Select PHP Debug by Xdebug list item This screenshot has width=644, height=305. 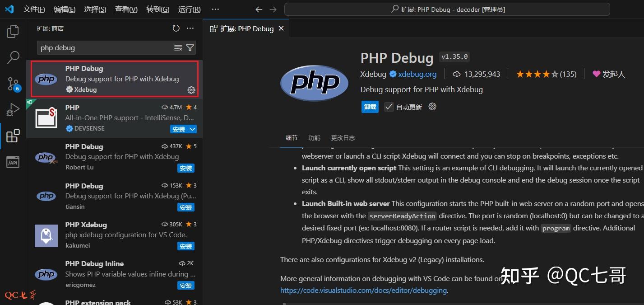pos(114,79)
